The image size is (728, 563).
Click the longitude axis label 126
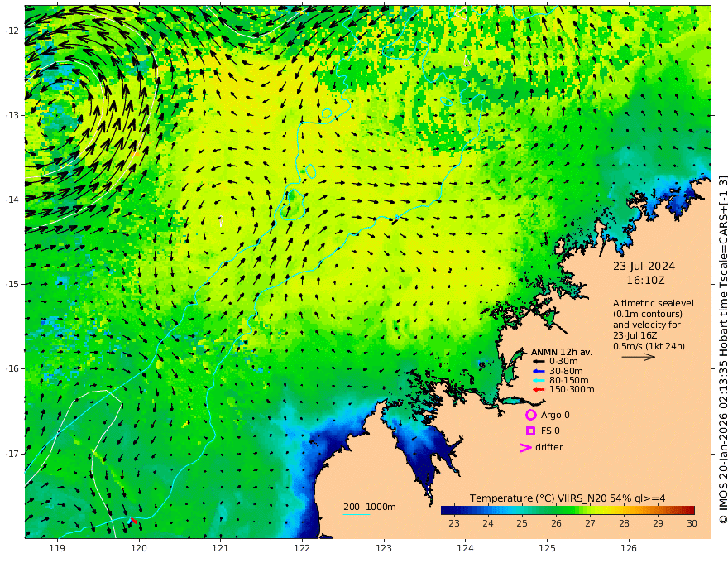pos(629,549)
